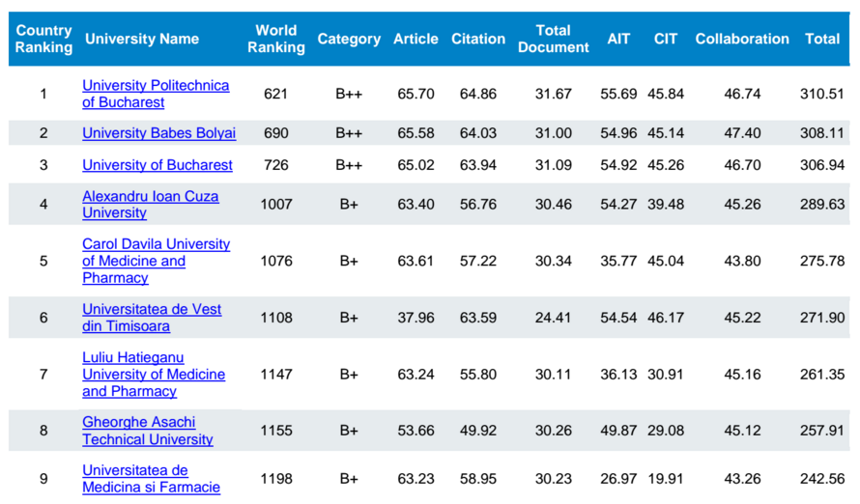Image resolution: width=860 pixels, height=504 pixels.
Task: Select AIT value 35.77
Action: [618, 261]
